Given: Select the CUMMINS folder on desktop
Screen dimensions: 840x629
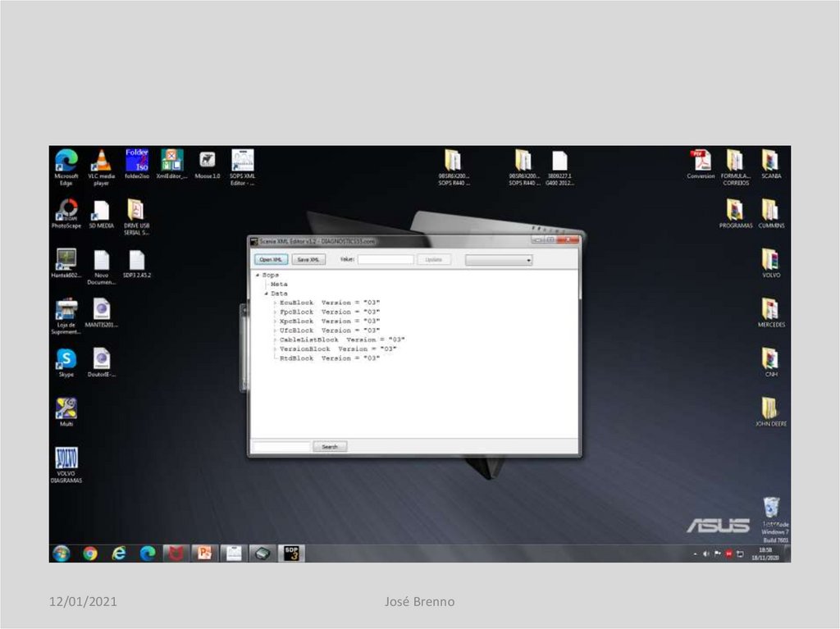Looking at the screenshot, I should tap(771, 213).
